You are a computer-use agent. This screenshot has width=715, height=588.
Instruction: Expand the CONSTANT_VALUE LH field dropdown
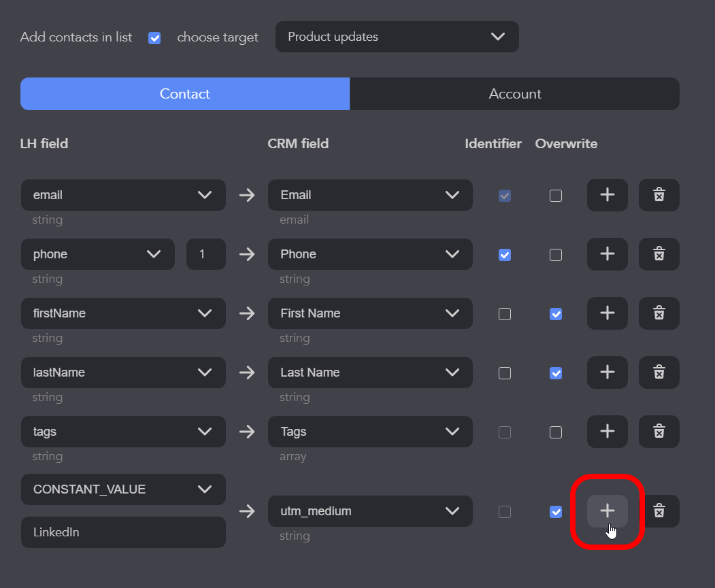tap(123, 489)
